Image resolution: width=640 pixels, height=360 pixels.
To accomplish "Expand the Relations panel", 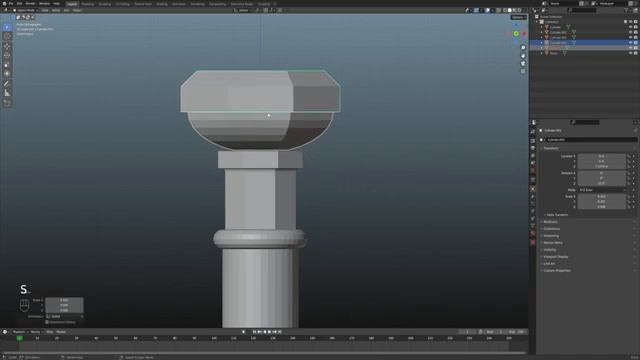I will click(550, 222).
